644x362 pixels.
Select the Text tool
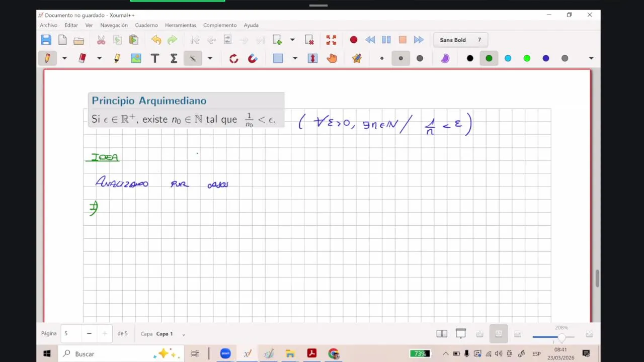(x=155, y=58)
